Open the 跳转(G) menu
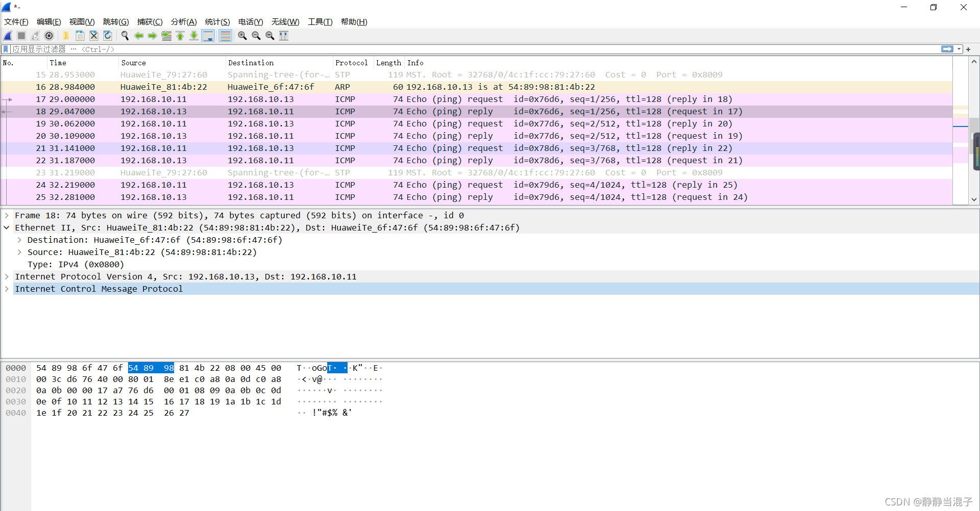This screenshot has width=980, height=511. (x=116, y=21)
